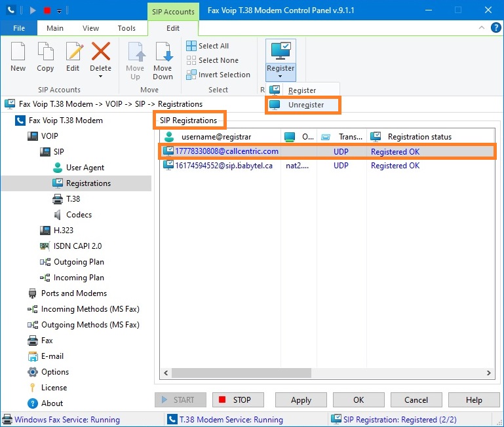This screenshot has height=427, width=504.
Task: Open the Delete dropdown arrow
Action: (x=101, y=77)
